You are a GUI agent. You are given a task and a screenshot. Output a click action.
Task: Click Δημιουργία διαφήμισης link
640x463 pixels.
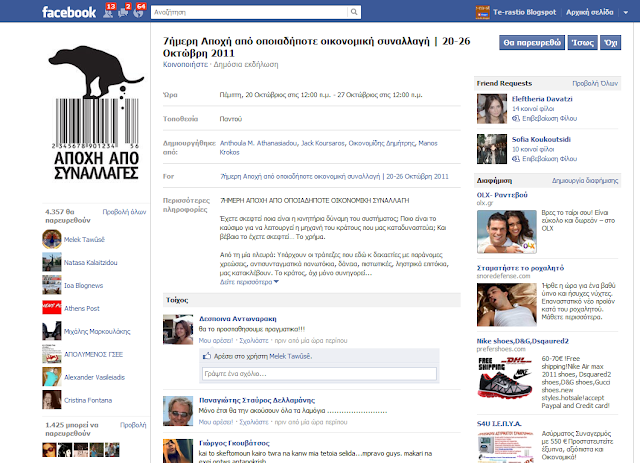[x=585, y=180]
